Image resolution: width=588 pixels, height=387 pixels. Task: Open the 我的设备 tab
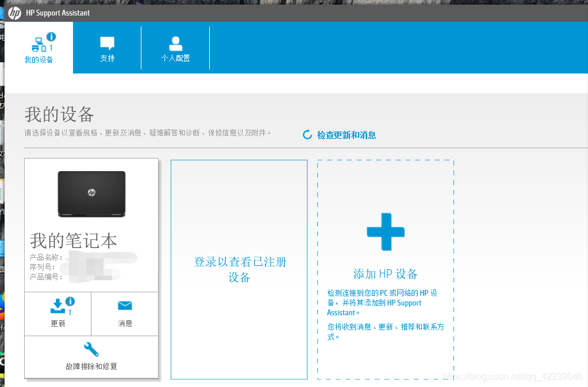[x=39, y=48]
